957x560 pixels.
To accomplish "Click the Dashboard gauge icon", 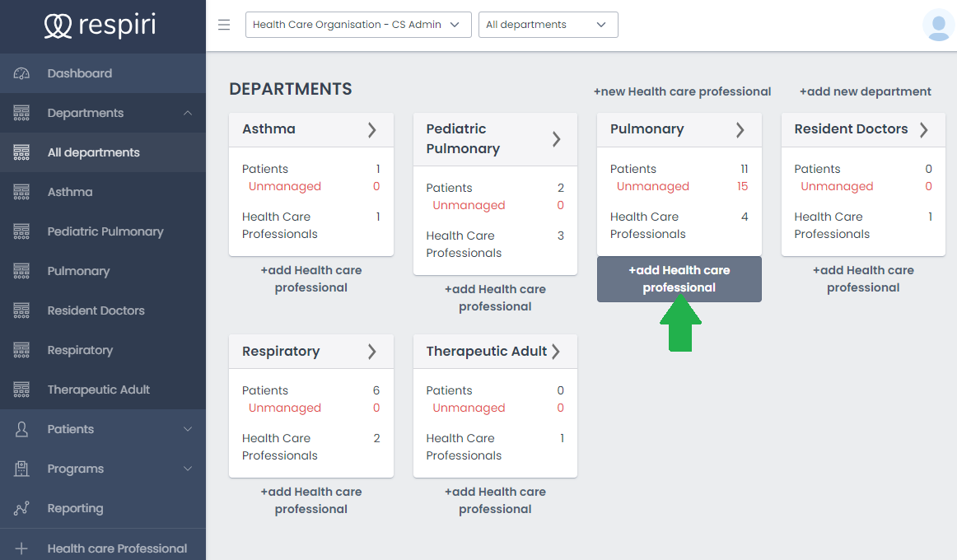I will click(22, 73).
